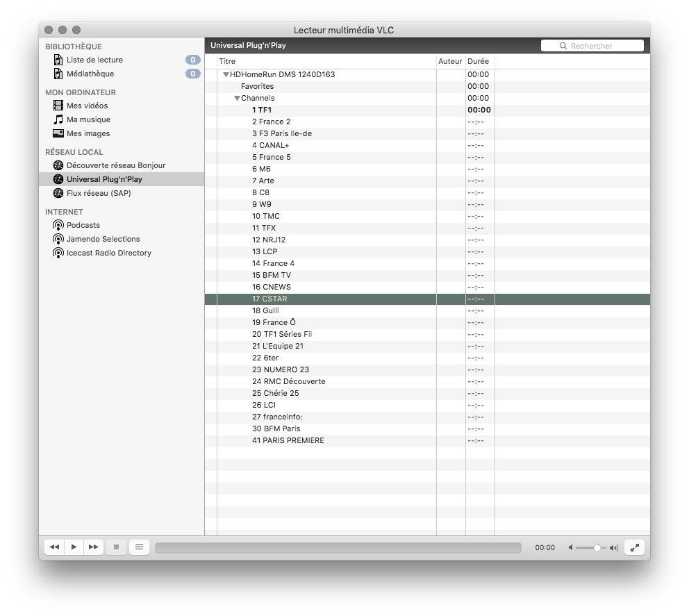
Task: Select channel 3 F3 Paris Ile-de
Action: (427, 134)
